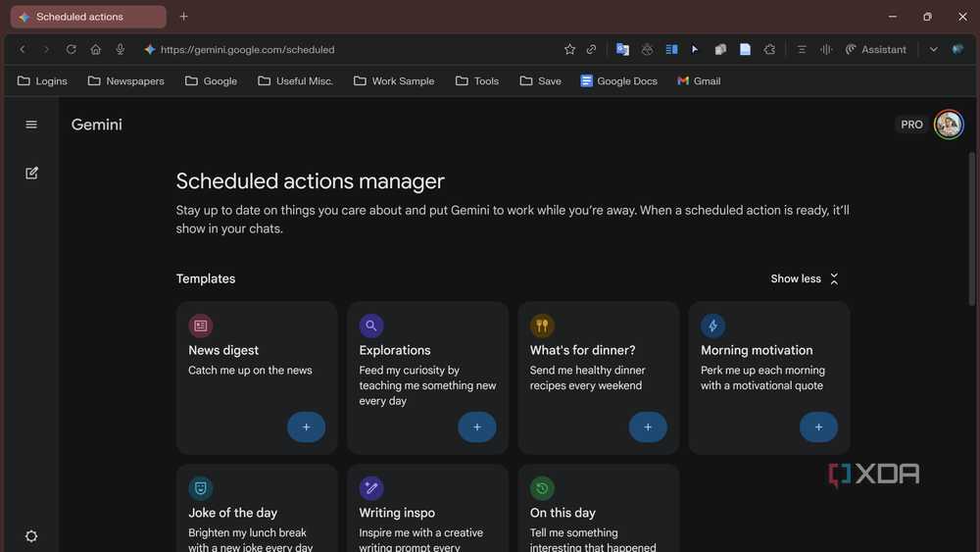Click the Gemini logo text

pyautogui.click(x=97, y=125)
